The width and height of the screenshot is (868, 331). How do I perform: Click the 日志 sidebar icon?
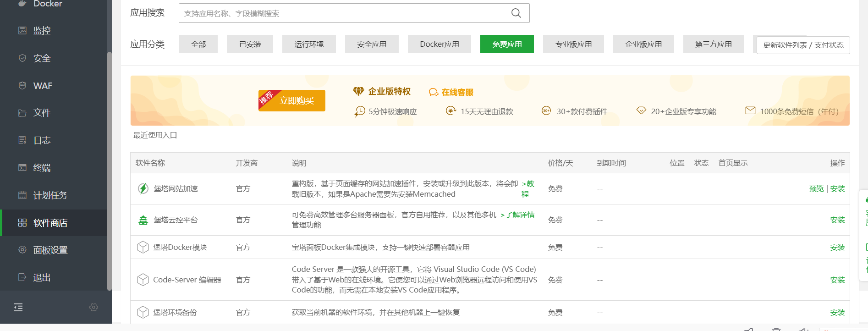22,140
